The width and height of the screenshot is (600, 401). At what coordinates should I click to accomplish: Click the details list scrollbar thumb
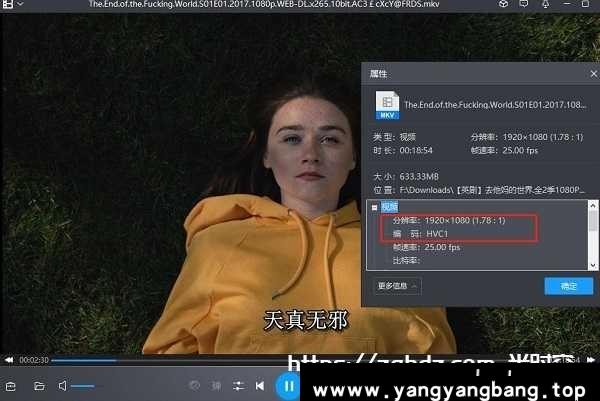pos(593,220)
